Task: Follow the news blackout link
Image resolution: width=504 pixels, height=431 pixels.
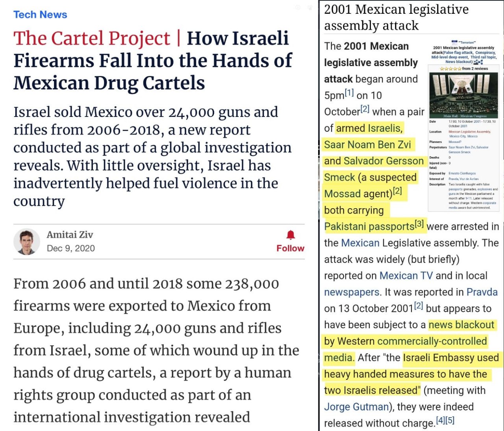Action: pyautogui.click(x=461, y=325)
